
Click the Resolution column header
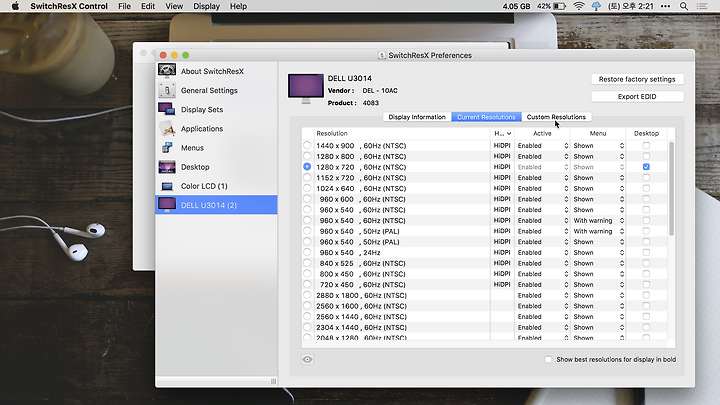point(402,134)
